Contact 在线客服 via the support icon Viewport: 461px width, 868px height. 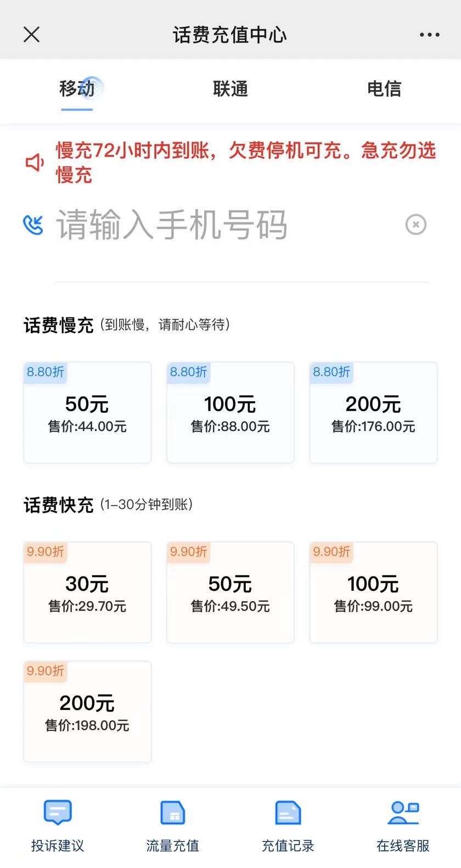tap(403, 813)
